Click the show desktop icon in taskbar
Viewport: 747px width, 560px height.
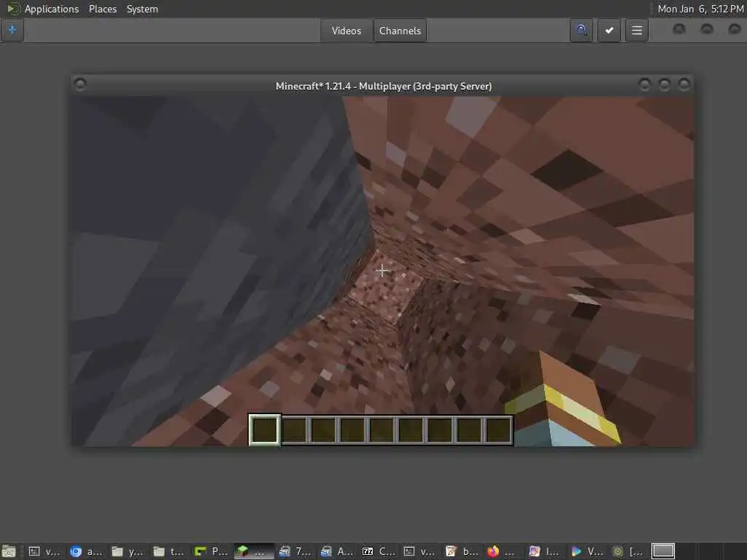[x=9, y=551]
